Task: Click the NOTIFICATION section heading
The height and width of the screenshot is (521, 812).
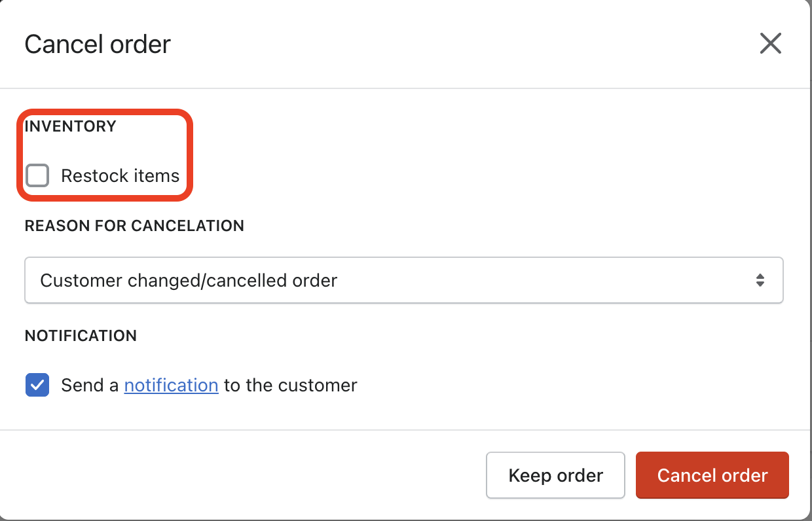Action: tap(81, 336)
